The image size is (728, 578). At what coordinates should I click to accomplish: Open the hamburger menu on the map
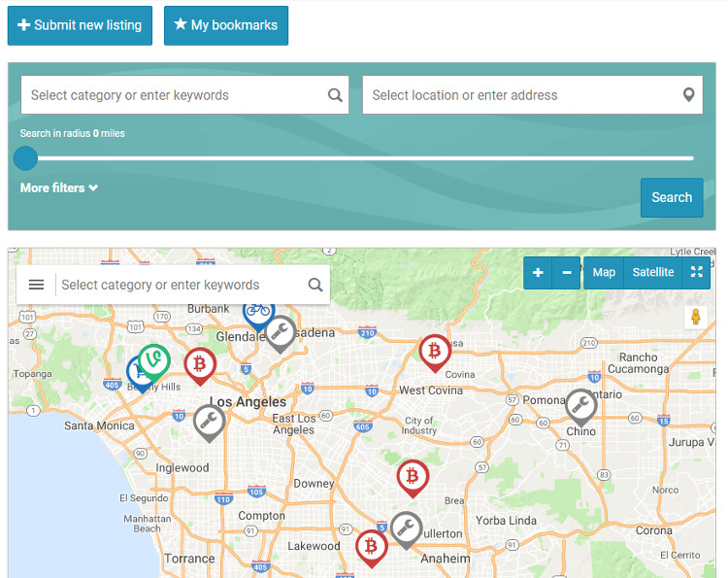click(36, 285)
